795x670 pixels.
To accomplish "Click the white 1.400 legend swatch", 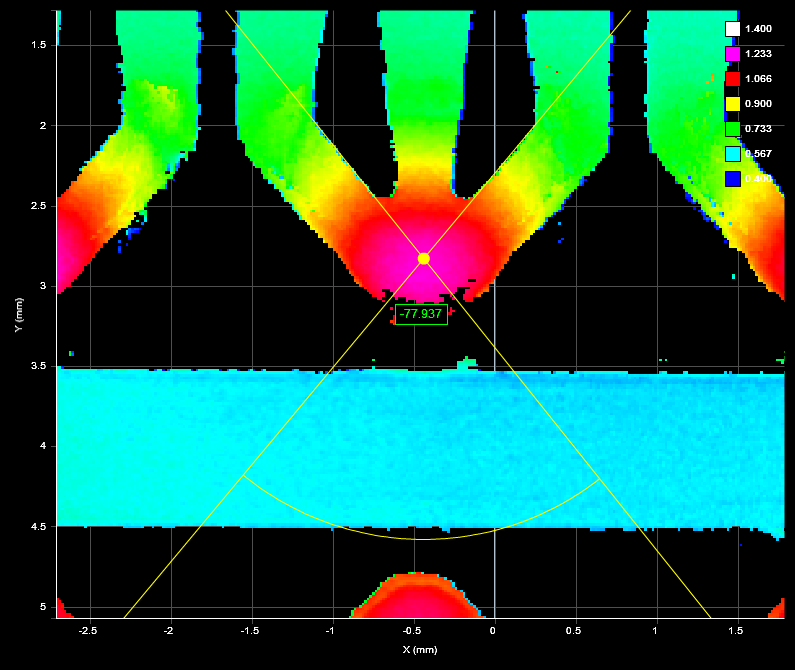I will point(733,29).
